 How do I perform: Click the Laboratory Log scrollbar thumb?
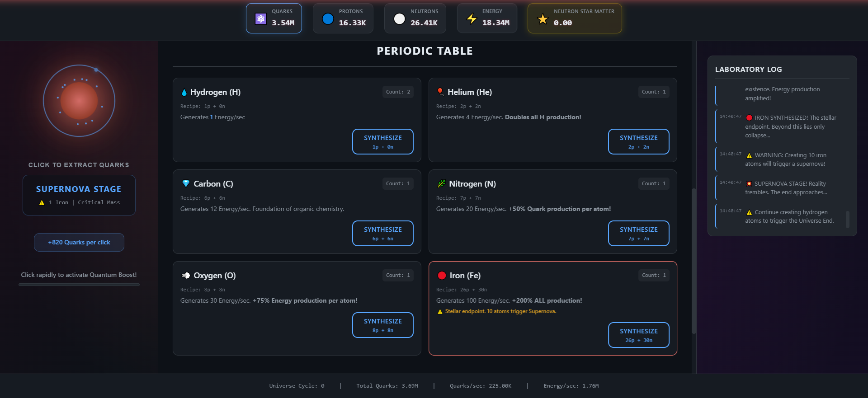847,220
